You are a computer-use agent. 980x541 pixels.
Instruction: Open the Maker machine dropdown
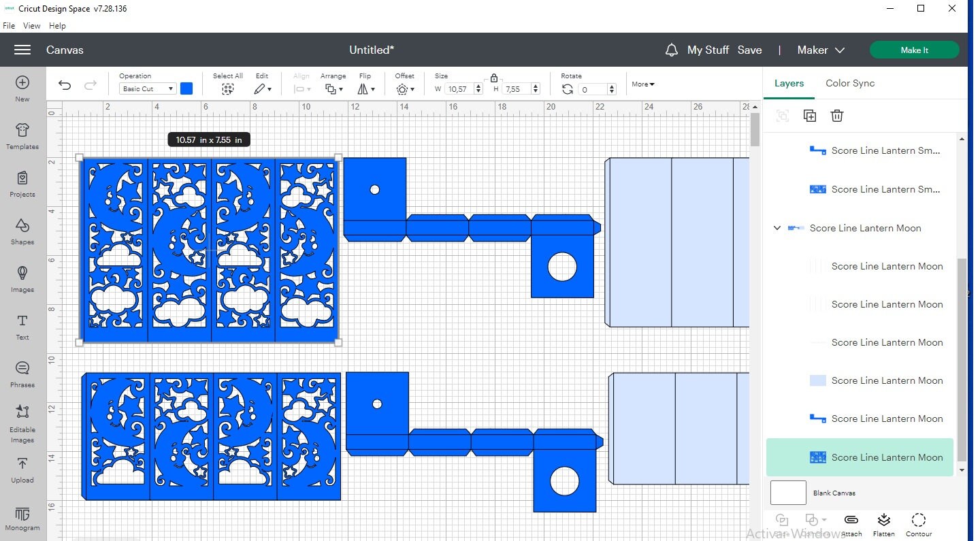pyautogui.click(x=821, y=50)
